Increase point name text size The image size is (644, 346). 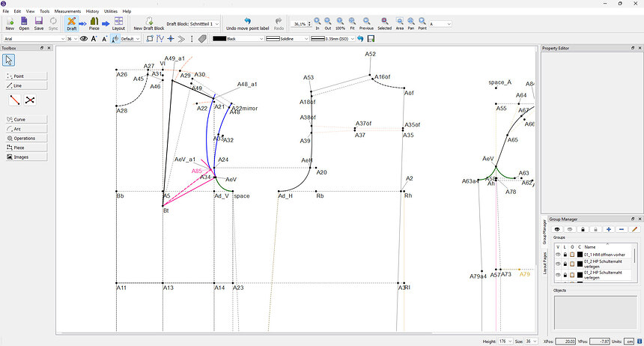tap(94, 39)
